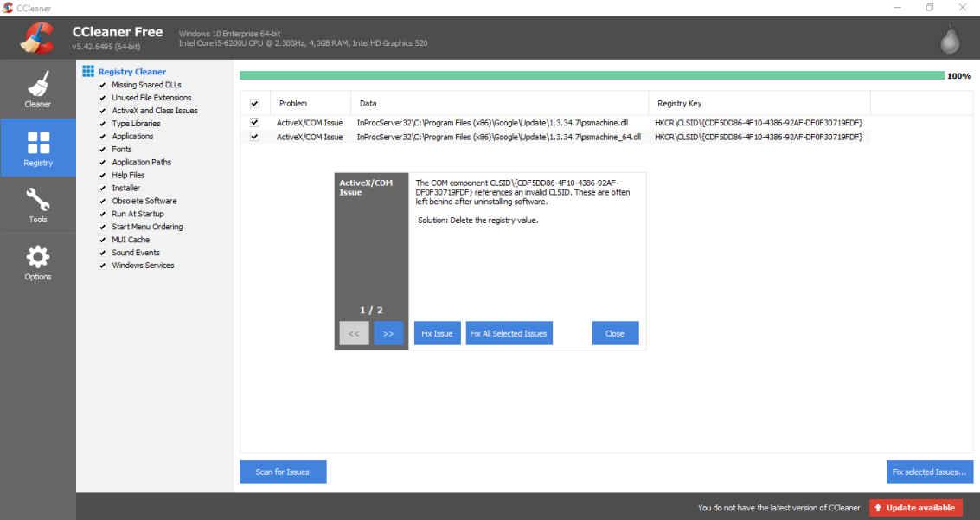
Task: Go to next issue with >> button
Action: click(x=388, y=333)
